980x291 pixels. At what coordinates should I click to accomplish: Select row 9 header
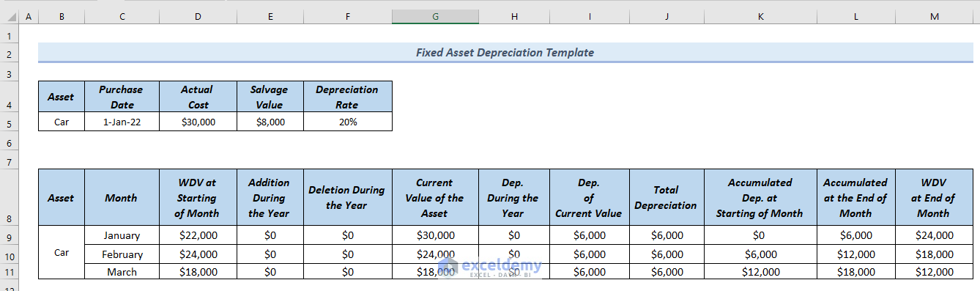pos(9,236)
